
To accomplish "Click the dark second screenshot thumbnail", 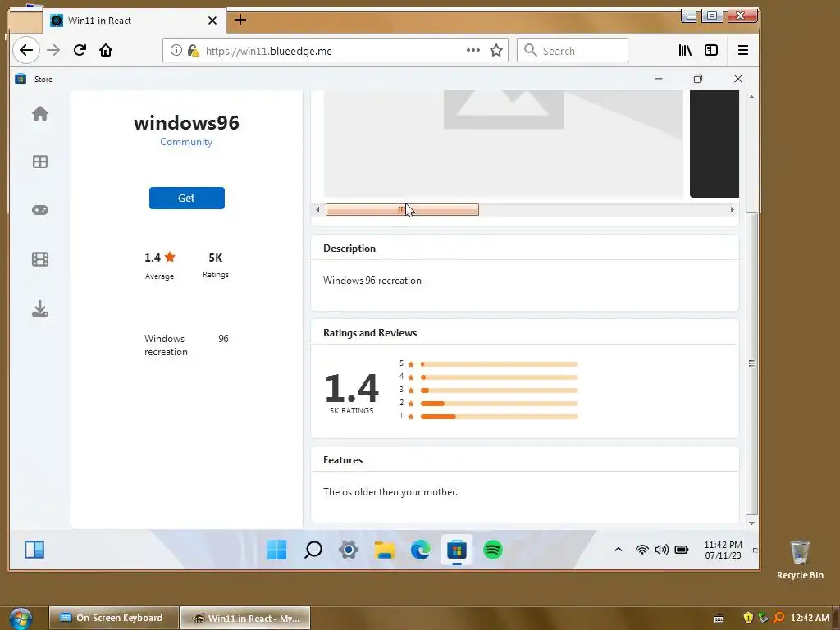I will [x=714, y=144].
